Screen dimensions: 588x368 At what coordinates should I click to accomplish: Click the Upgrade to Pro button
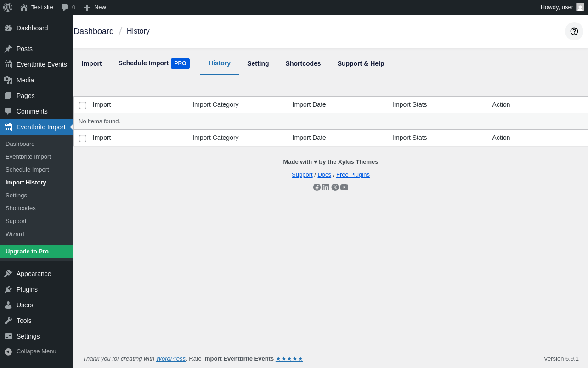[37, 252]
